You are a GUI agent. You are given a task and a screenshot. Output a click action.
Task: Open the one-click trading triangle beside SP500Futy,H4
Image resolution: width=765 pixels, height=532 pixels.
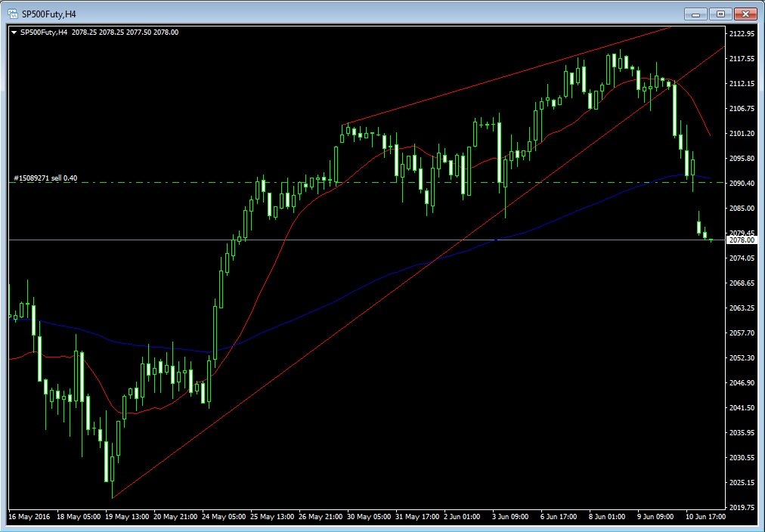point(14,32)
